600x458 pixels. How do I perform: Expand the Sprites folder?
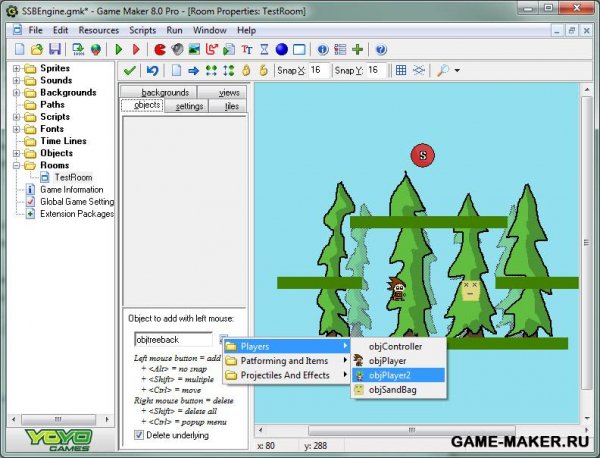pos(16,68)
